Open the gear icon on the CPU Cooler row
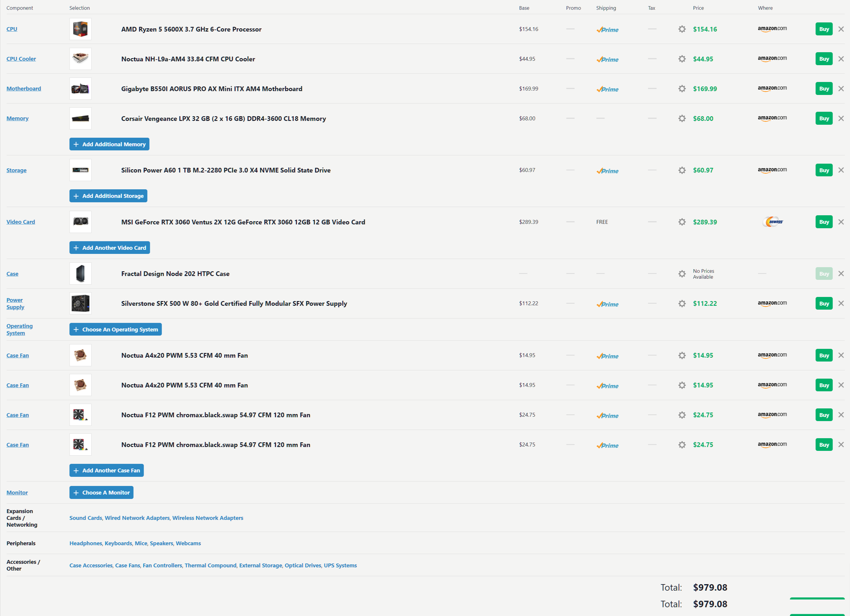 pyautogui.click(x=682, y=59)
